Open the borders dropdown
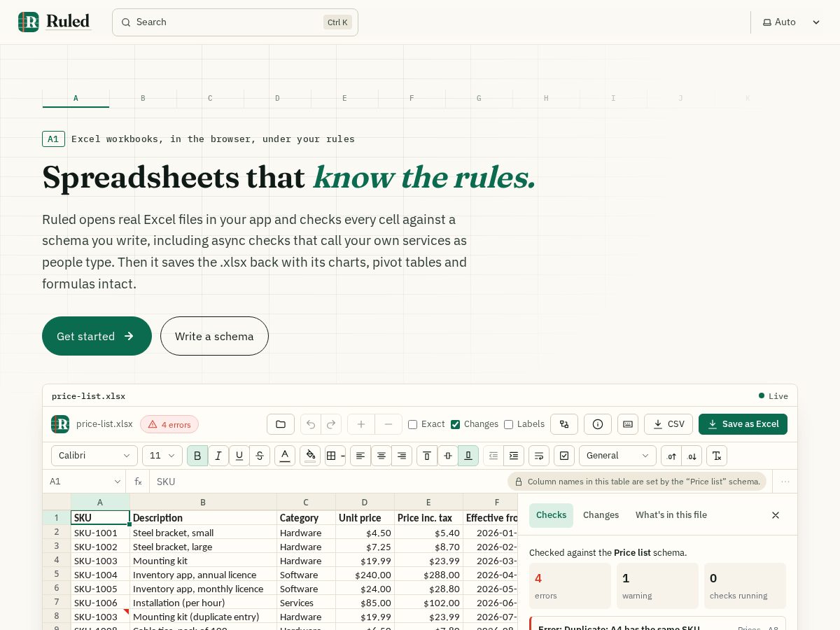Viewport: 840px width, 630px height. pyautogui.click(x=335, y=456)
